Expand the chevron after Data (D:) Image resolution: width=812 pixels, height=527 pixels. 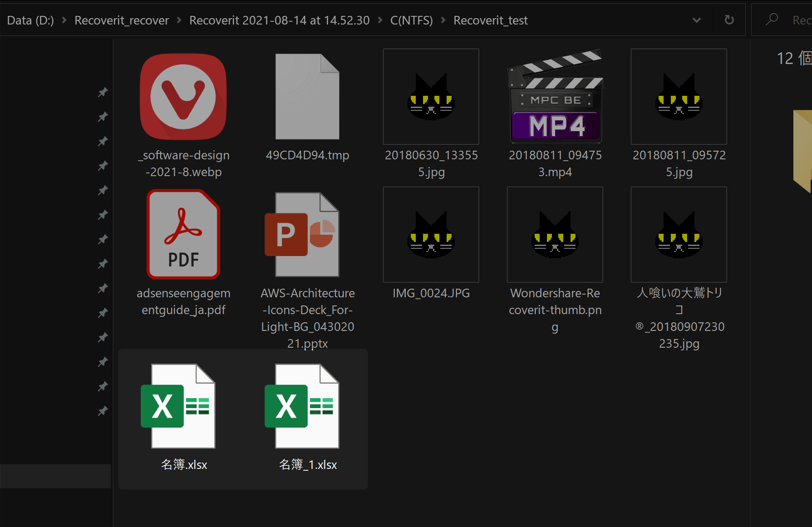(x=64, y=20)
